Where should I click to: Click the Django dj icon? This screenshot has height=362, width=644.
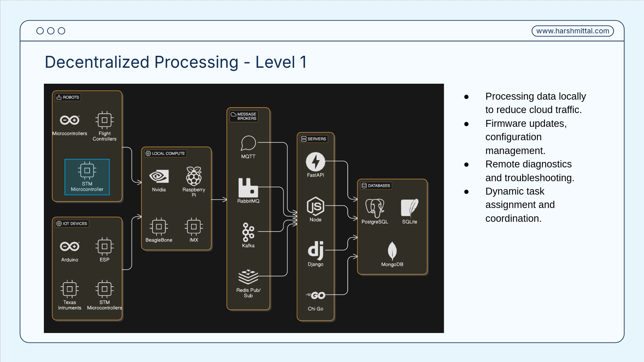pos(315,251)
